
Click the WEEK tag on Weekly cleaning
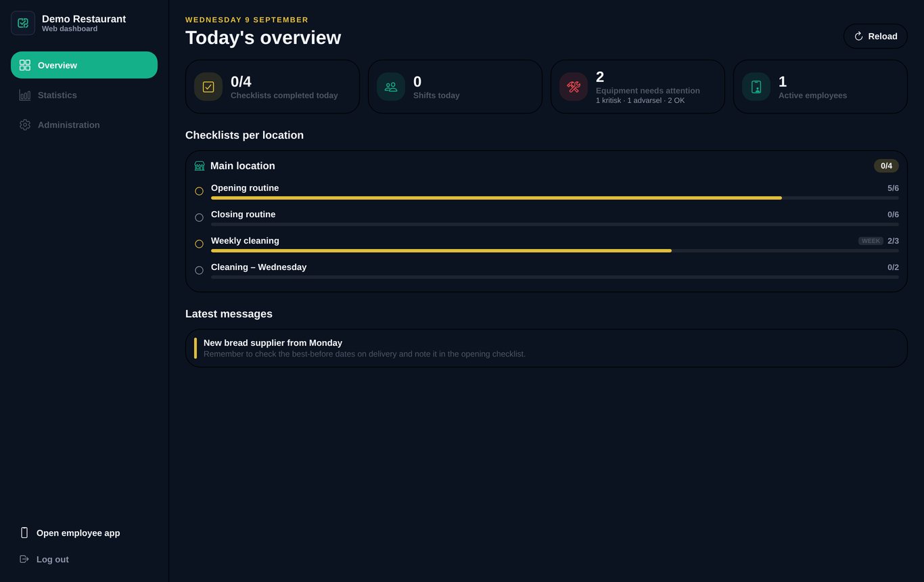coord(871,241)
